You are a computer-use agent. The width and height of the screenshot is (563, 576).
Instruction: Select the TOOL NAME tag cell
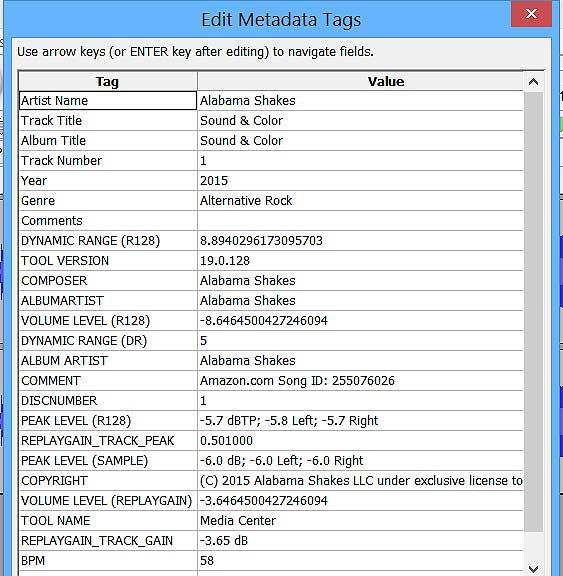coord(108,521)
